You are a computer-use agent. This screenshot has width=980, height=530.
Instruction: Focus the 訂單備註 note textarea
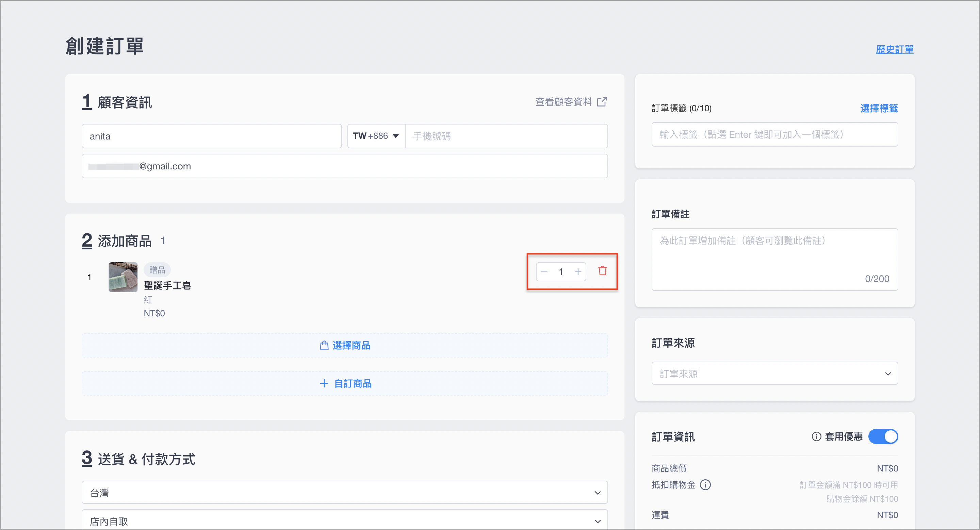774,260
